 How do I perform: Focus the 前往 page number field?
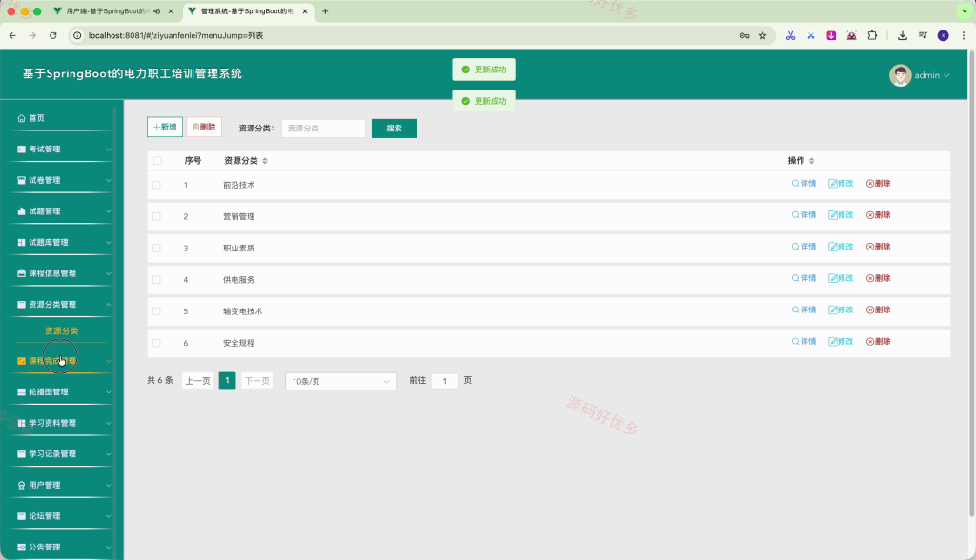(444, 381)
